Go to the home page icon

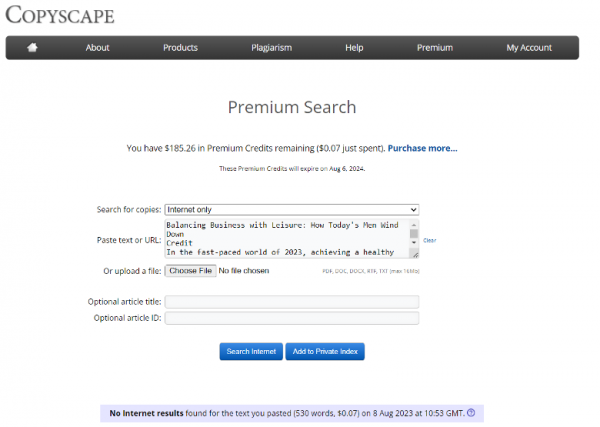coord(32,47)
